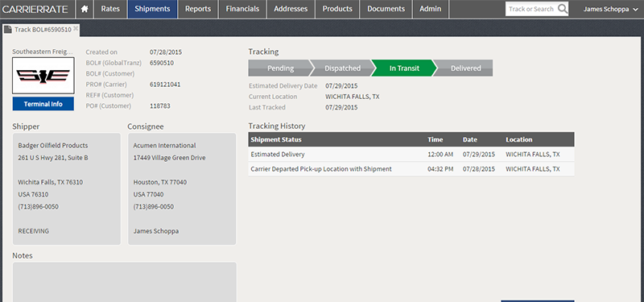Click Current Location value WICHITA FALLS, TX
This screenshot has width=644, height=302.
[353, 97]
